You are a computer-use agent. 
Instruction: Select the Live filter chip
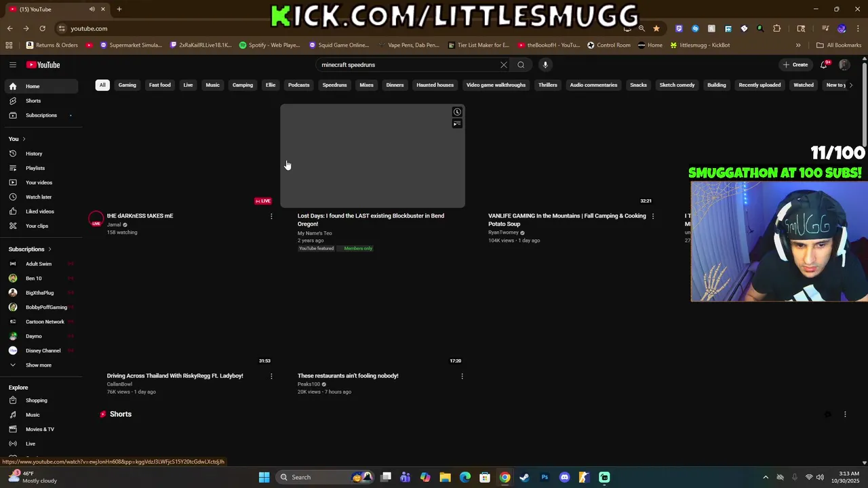[188, 85]
